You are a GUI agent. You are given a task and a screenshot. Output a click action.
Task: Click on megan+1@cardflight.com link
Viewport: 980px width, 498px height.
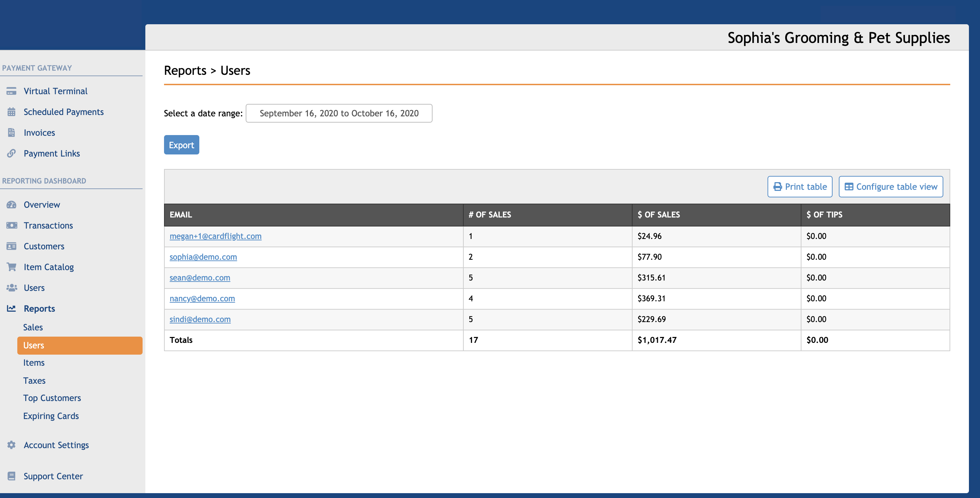click(x=215, y=235)
